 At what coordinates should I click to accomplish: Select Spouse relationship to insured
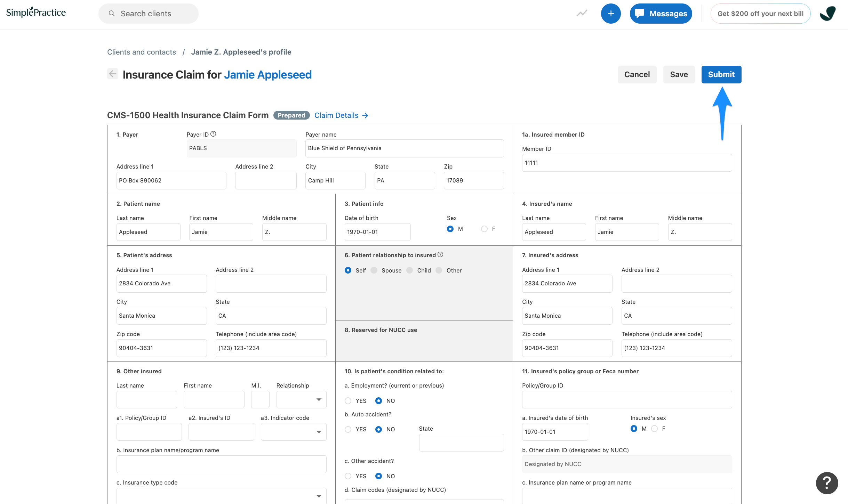coord(374,270)
